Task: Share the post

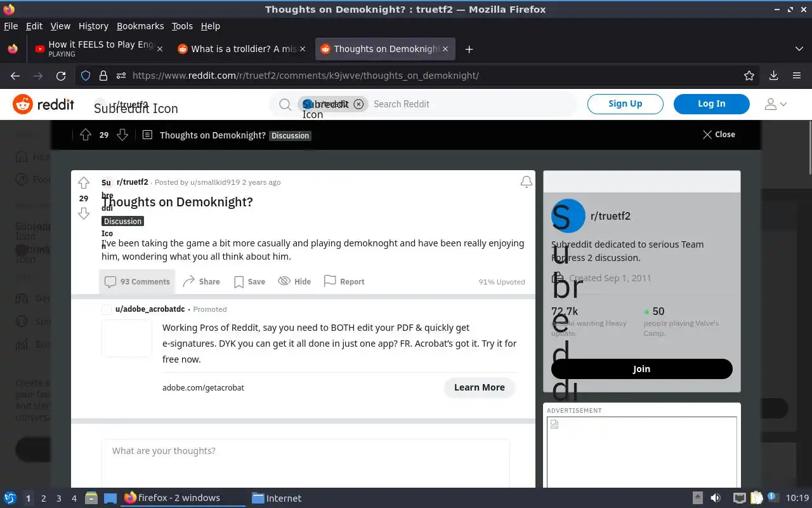Action: tap(201, 282)
